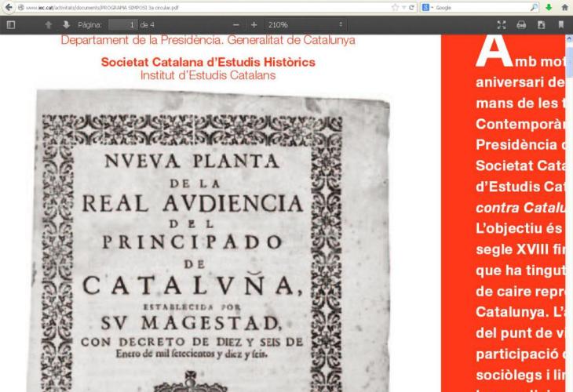Click 'segle XVIII' text in red panel
Screen dimensions: 573x392
[513, 249]
